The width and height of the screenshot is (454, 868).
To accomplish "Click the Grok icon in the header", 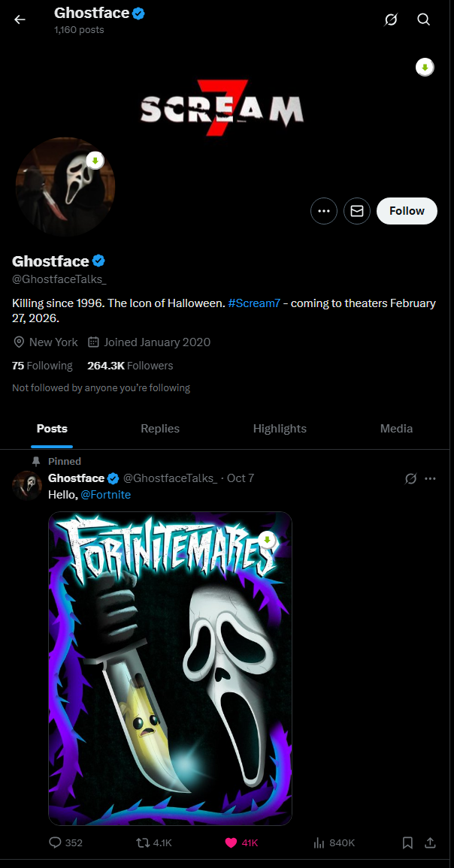I will click(391, 20).
